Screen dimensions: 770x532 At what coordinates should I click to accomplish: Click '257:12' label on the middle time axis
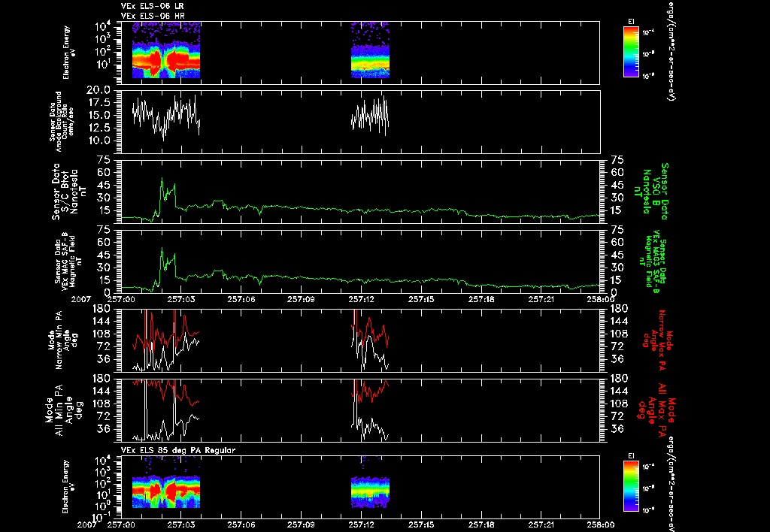click(361, 299)
